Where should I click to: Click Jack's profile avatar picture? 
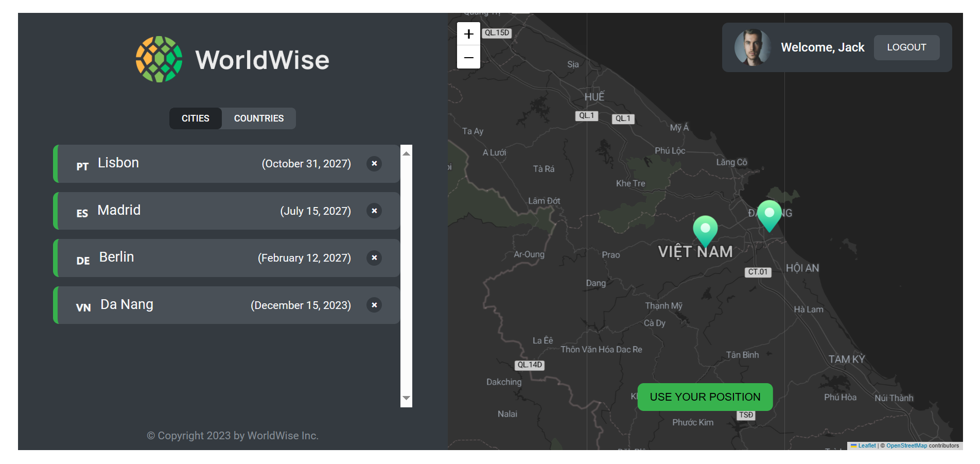750,47
